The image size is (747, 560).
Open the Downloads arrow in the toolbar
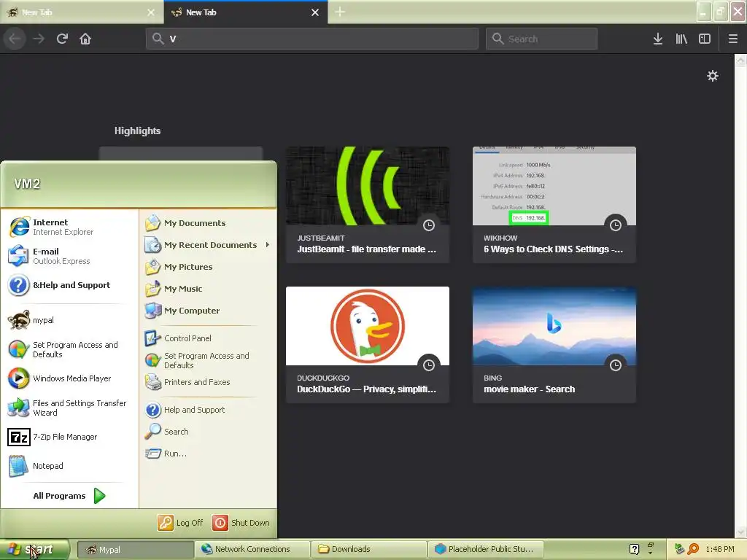point(658,39)
